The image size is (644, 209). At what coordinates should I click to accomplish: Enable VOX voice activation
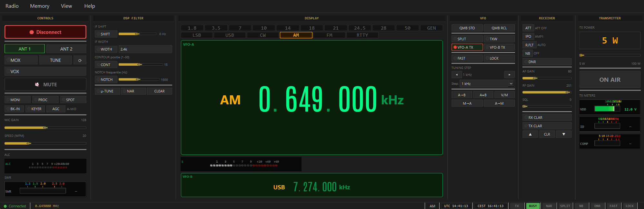pyautogui.click(x=45, y=71)
